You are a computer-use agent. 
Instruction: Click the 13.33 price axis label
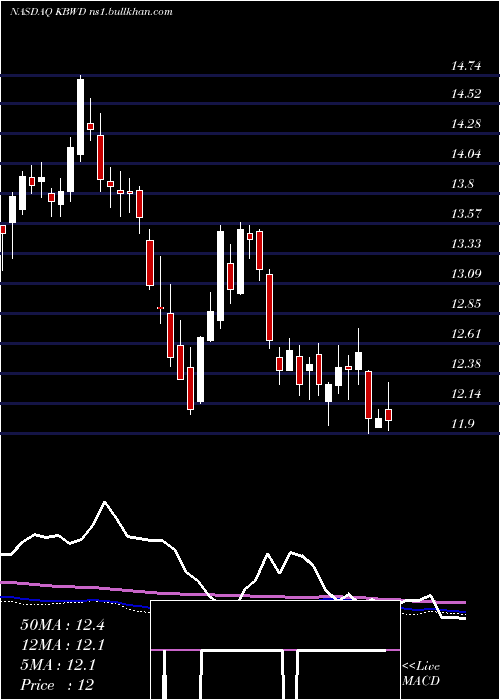coord(466,244)
